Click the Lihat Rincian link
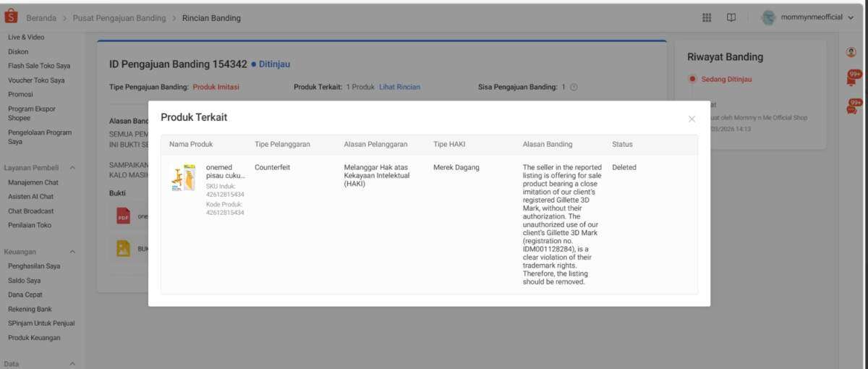Screen dimensions: 868x369 [399, 87]
